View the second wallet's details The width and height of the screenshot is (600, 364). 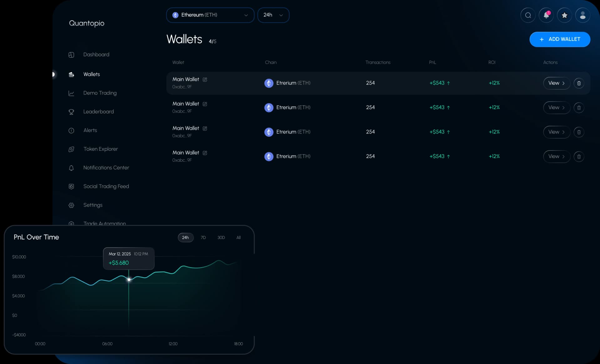[x=556, y=107]
